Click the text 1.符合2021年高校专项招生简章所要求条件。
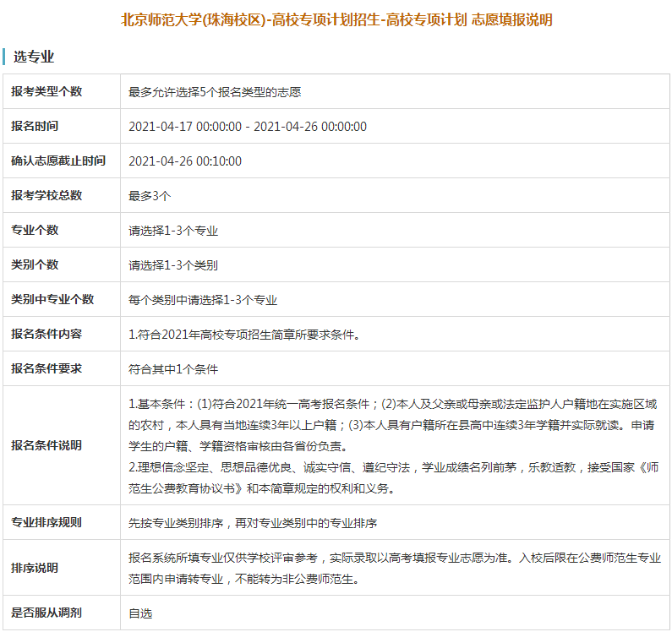This screenshot has height=632, width=672. (x=244, y=335)
